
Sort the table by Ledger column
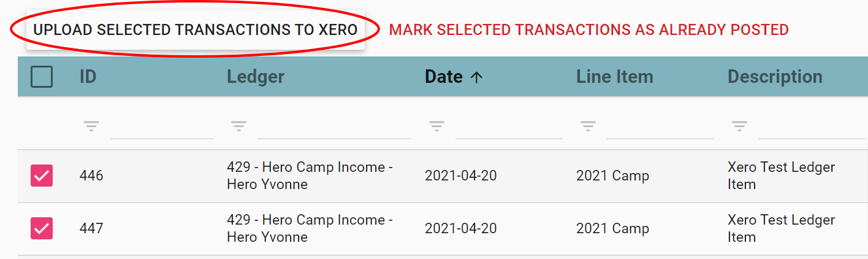coord(256,77)
